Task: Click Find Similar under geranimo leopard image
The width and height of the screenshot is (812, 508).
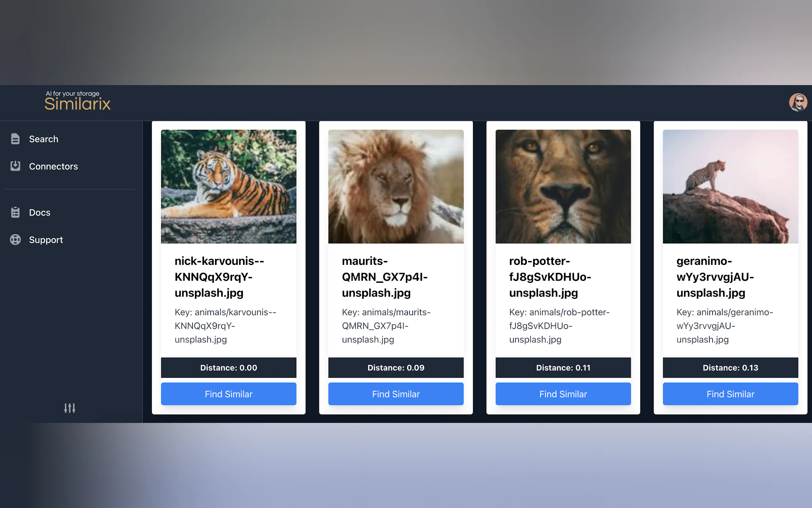Action: coord(730,394)
